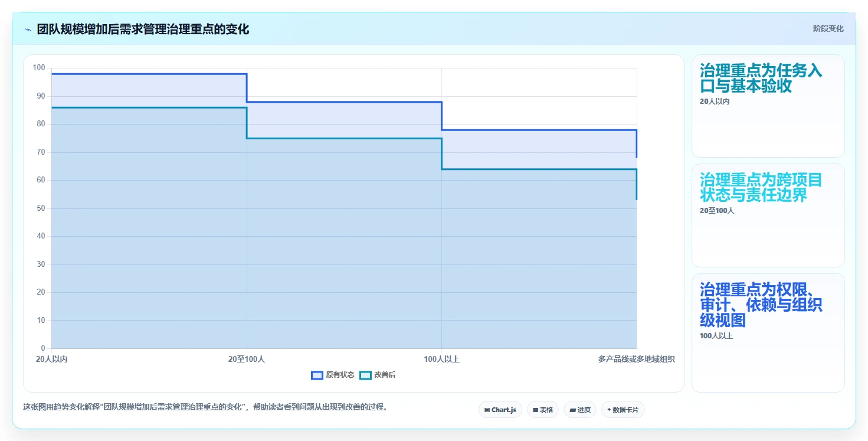Select the 数据卡片 tag

point(623,410)
